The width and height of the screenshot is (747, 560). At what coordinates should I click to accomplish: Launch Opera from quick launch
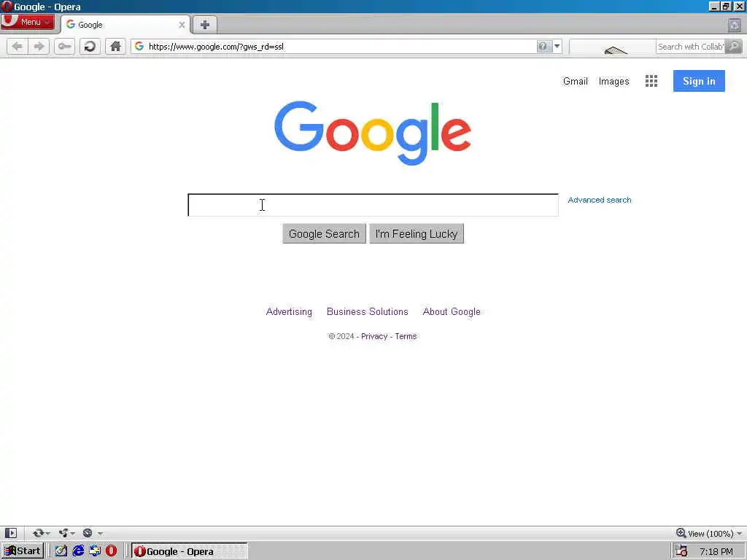111,551
